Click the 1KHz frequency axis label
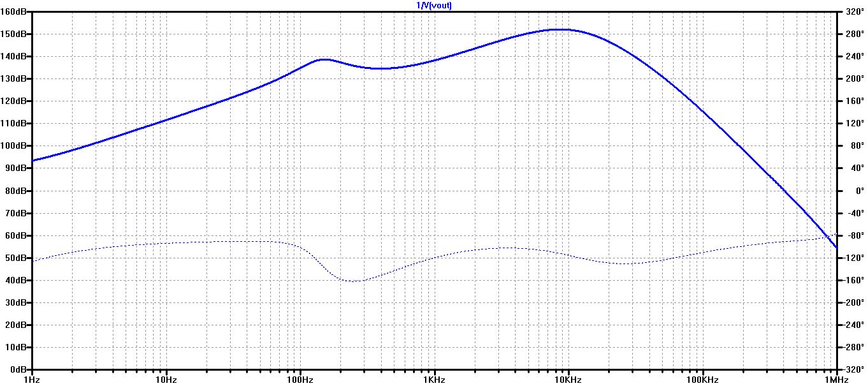Viewport: 868px width, 386px height. 434,380
